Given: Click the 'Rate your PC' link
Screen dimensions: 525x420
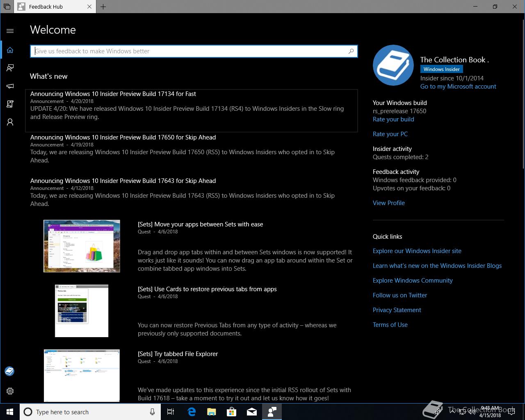Looking at the screenshot, I should (x=390, y=134).
